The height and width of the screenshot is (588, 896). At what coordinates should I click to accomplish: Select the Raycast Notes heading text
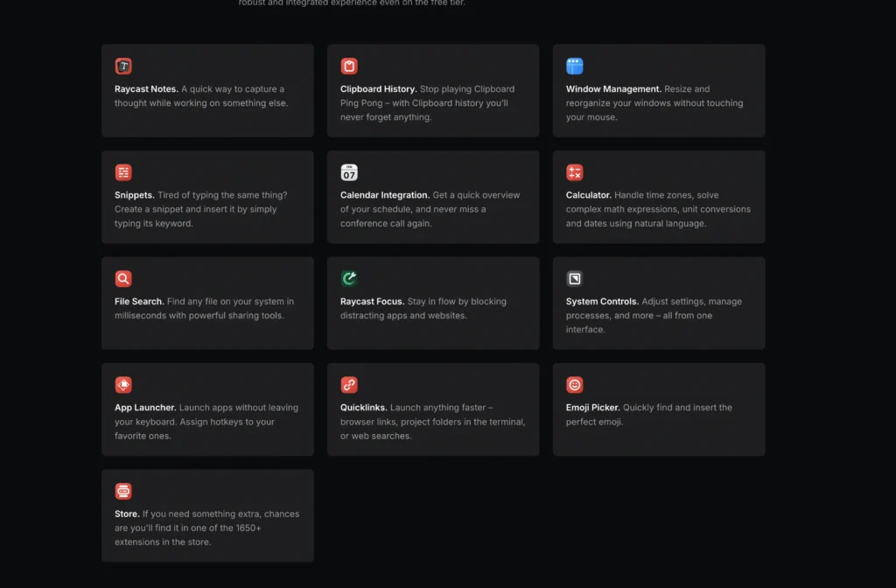pyautogui.click(x=146, y=89)
